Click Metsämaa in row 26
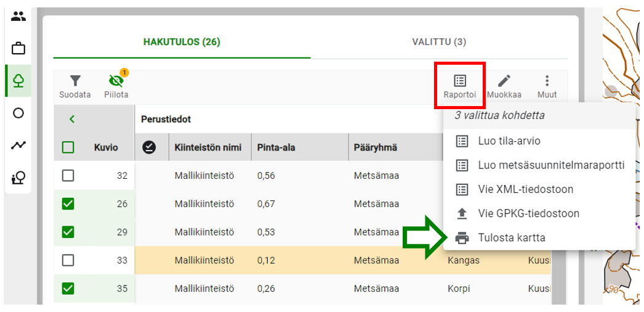The image size is (644, 312). pos(376,204)
